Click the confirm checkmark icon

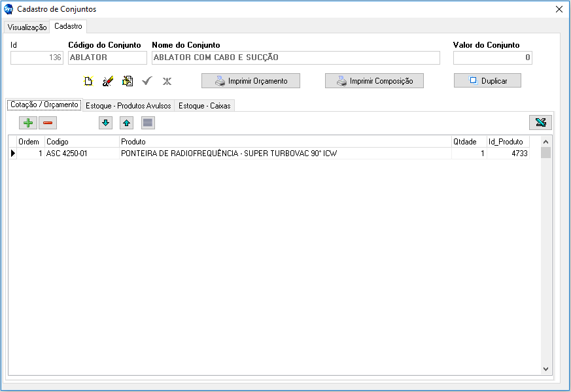[147, 81]
